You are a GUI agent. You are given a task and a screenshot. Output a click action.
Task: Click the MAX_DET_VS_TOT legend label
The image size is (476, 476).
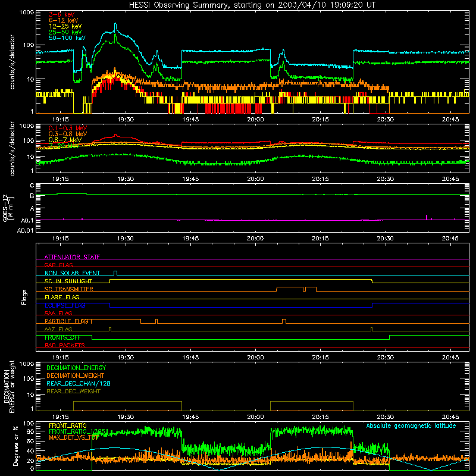74,437
